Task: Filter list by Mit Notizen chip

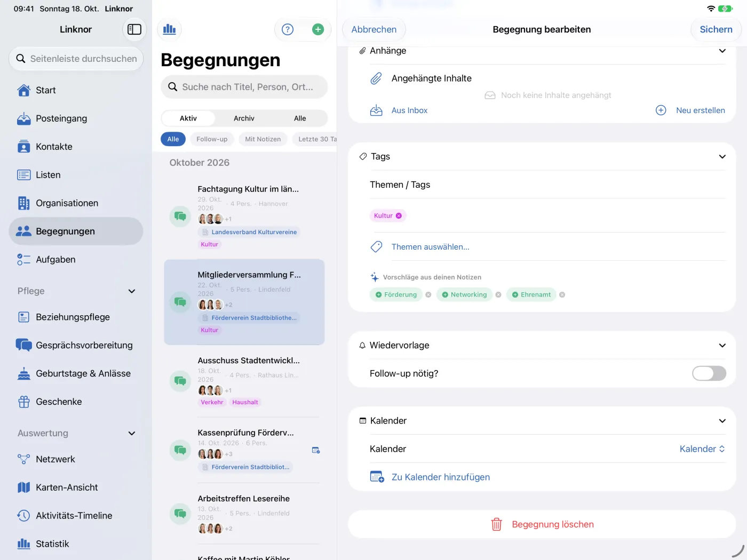Action: [x=263, y=139]
